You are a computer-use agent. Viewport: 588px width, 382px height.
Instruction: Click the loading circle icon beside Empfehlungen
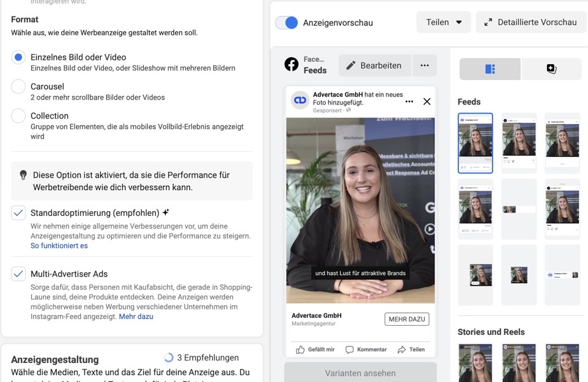pos(169,358)
